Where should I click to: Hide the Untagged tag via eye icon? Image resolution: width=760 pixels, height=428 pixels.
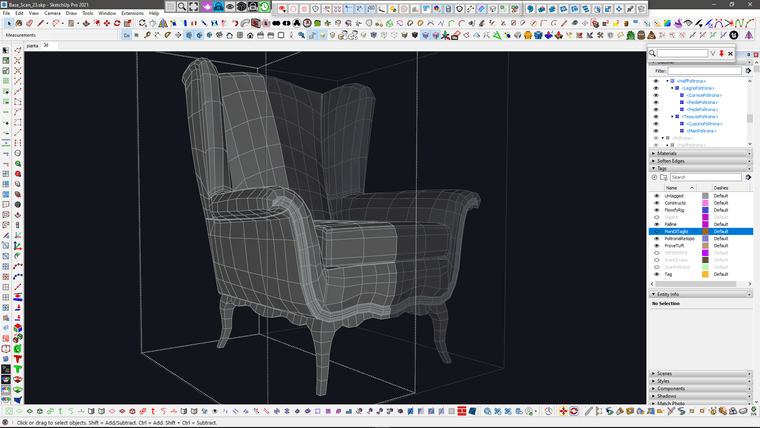656,195
